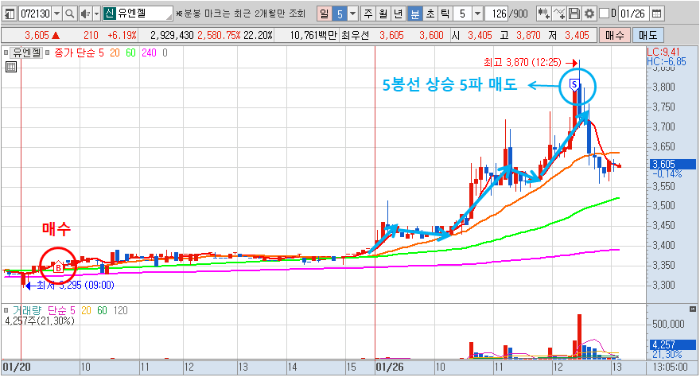Click the blue 매도 sell button
The height and width of the screenshot is (376, 700).
pyautogui.click(x=648, y=35)
